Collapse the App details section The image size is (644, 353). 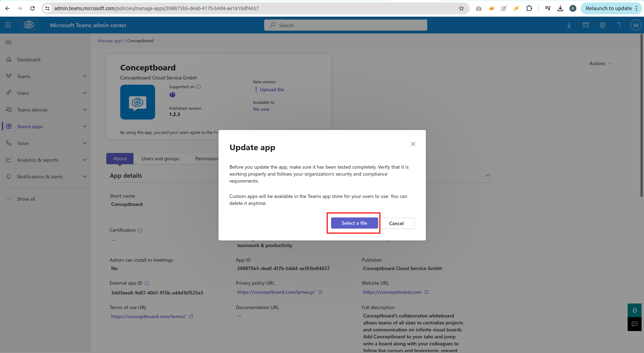[488, 175]
